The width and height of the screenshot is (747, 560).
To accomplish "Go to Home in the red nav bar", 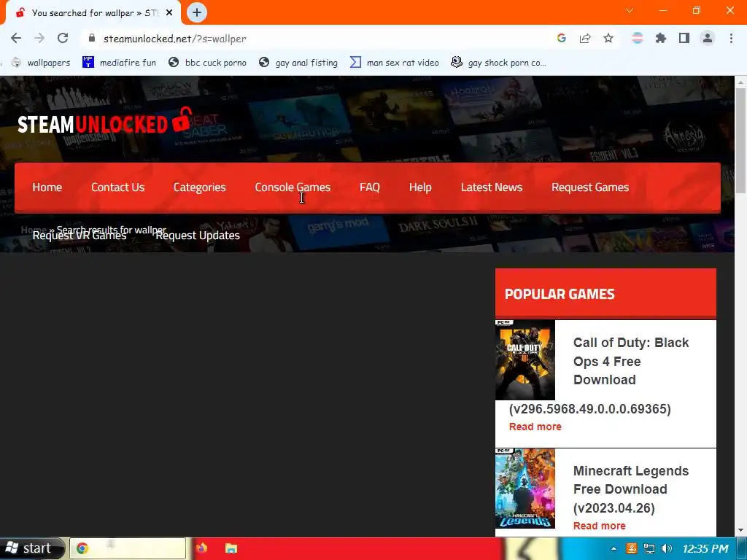I will pos(47,187).
